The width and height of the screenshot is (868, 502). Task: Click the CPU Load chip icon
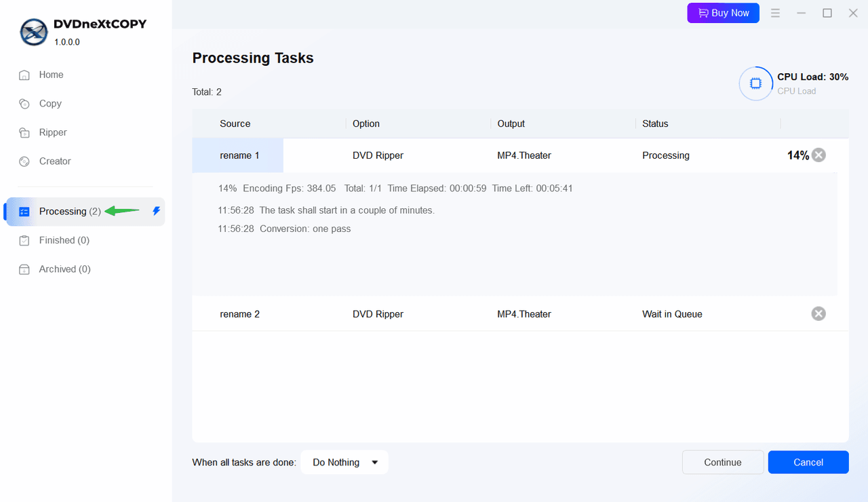[755, 83]
